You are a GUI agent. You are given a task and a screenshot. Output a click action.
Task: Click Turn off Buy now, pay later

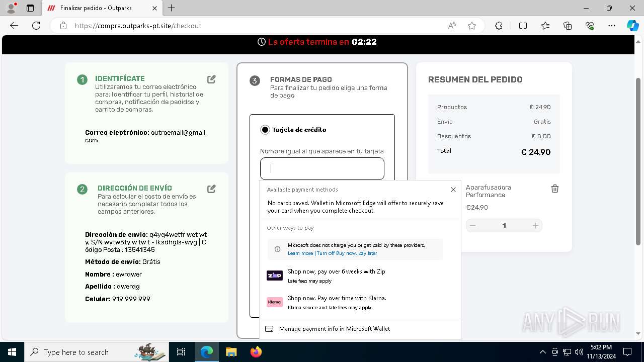click(347, 253)
